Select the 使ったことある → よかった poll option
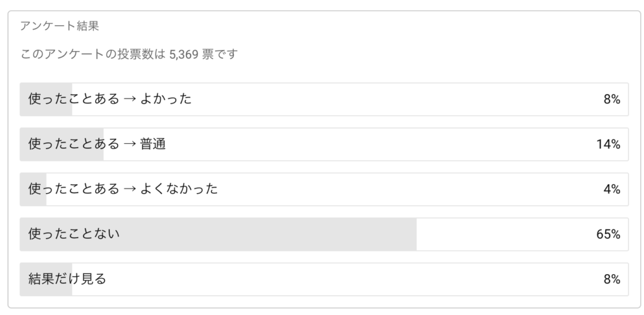The width and height of the screenshot is (644, 315). tap(324, 99)
